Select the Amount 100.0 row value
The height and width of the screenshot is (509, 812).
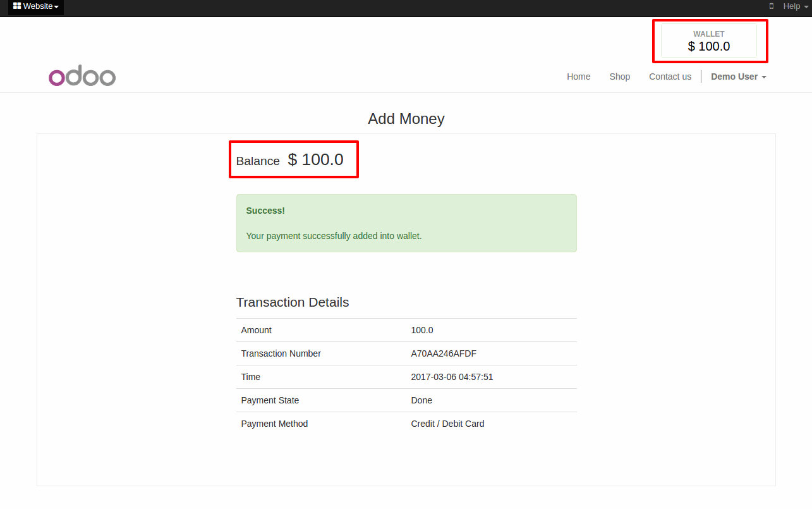422,330
